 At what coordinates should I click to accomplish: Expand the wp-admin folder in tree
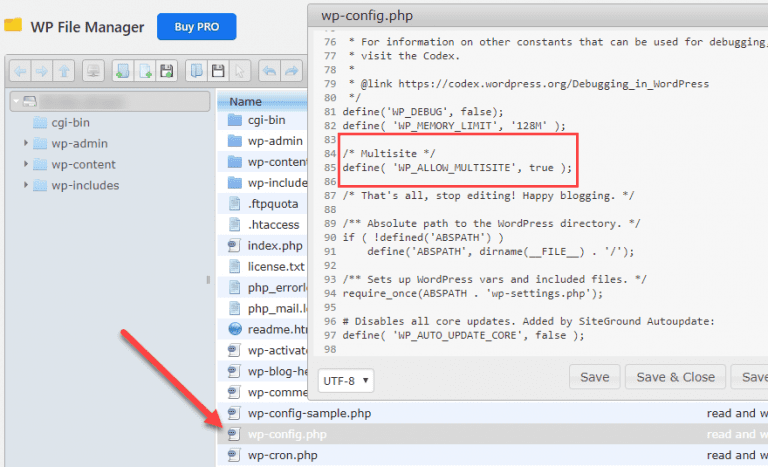(x=25, y=144)
